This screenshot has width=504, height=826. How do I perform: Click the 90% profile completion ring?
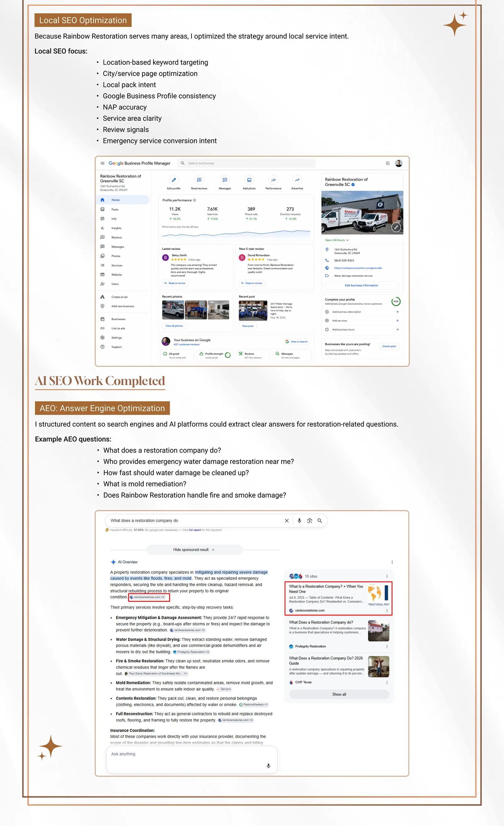coord(396,301)
